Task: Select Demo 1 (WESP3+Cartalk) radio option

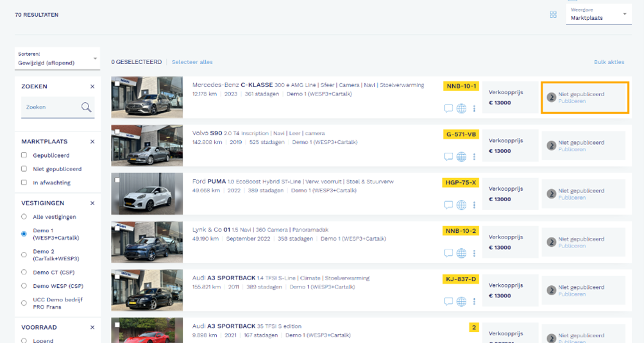Action: (x=24, y=234)
